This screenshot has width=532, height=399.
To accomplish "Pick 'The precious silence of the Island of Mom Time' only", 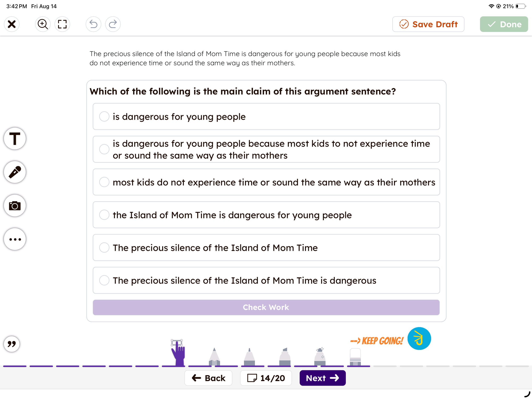I will (x=266, y=248).
